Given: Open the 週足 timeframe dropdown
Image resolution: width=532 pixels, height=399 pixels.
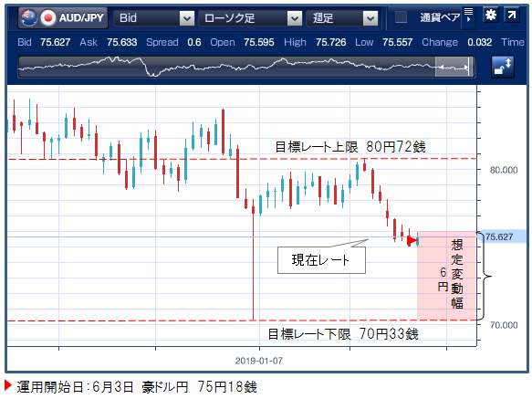Looking at the screenshot, I should coord(341,17).
